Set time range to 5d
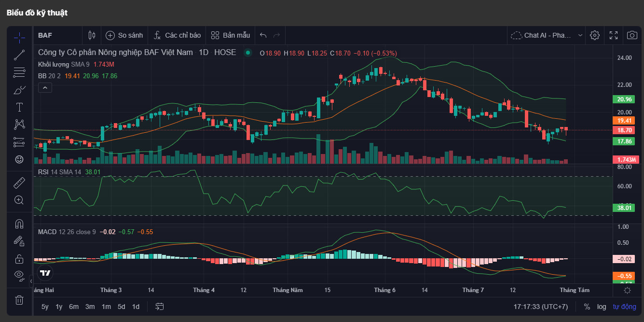The image size is (644, 322). (x=122, y=307)
